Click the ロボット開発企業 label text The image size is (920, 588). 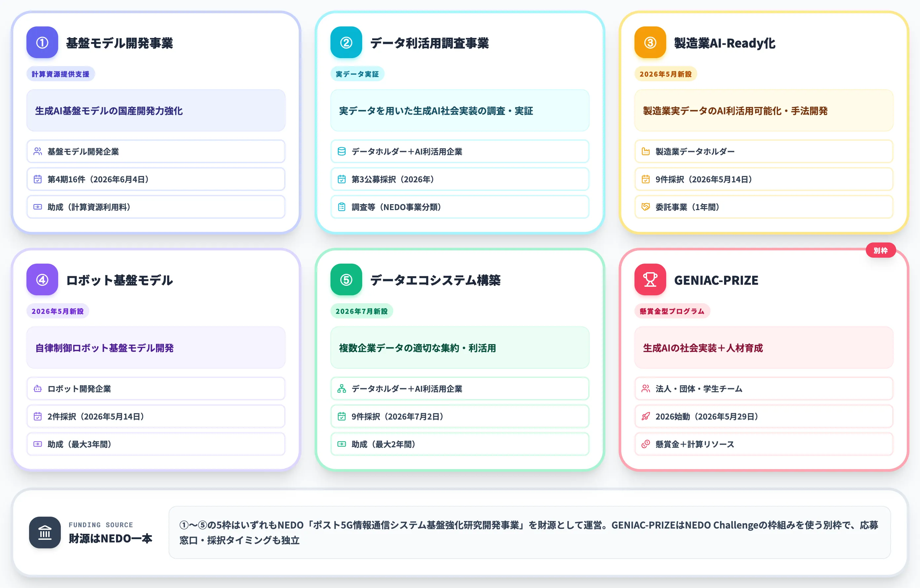(79, 389)
